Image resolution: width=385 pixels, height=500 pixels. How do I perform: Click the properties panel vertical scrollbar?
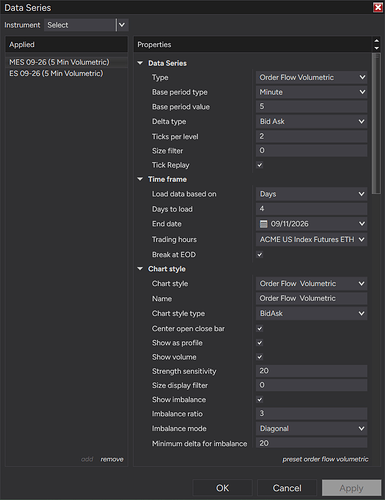coord(376,123)
